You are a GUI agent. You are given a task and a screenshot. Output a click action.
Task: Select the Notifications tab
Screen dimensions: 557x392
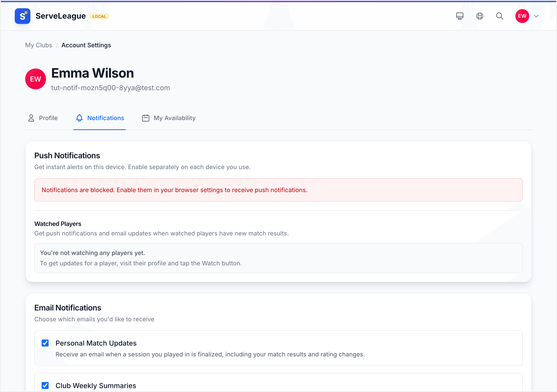pyautogui.click(x=100, y=118)
